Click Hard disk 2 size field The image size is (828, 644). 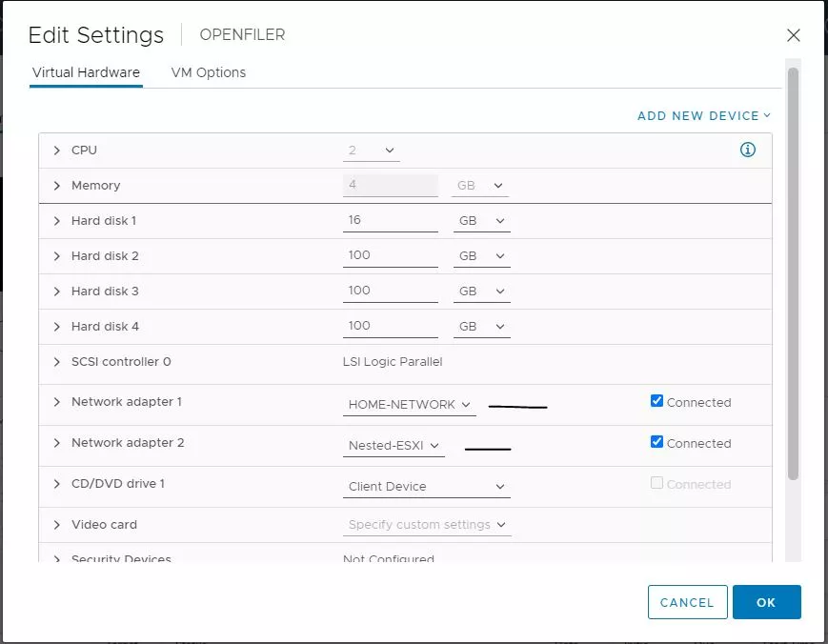click(391, 256)
